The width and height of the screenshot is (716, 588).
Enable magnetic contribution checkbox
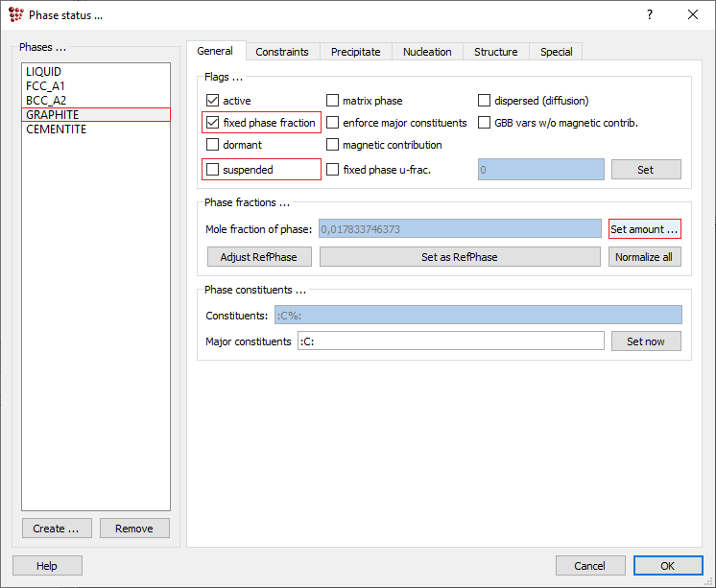pyautogui.click(x=333, y=145)
